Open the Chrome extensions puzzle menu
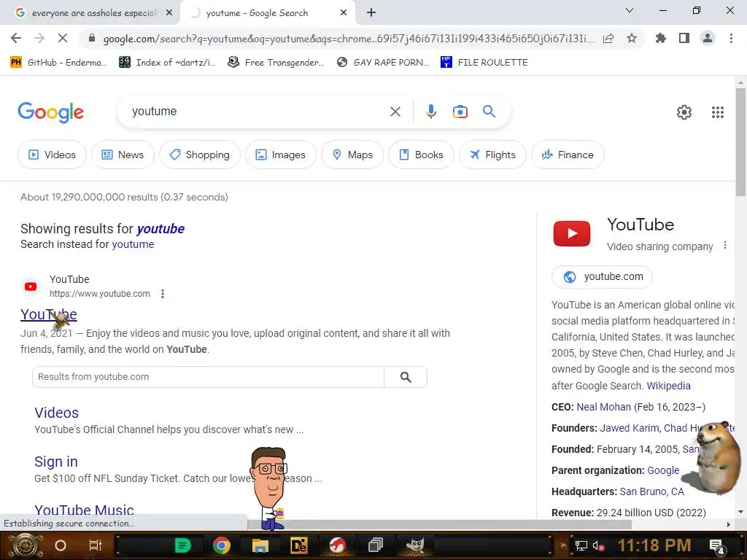Image resolution: width=747 pixels, height=560 pixels. click(x=660, y=38)
